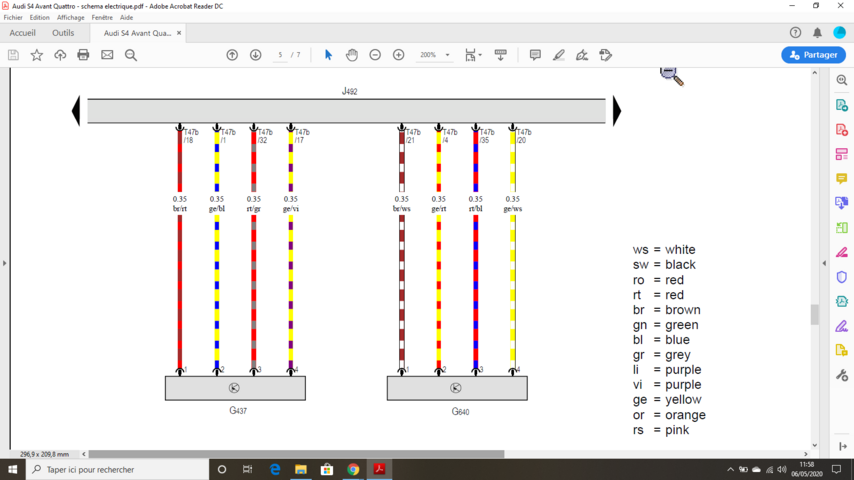854x480 pixels.
Task: Open the find text search tool
Action: click(x=131, y=55)
